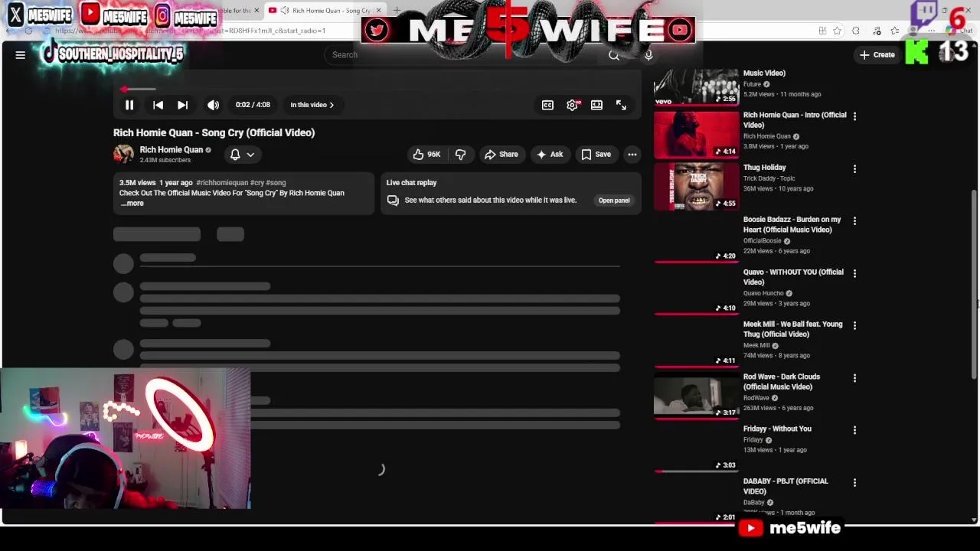Bookmark this page with the star icon
The image size is (980, 551).
pos(837,31)
